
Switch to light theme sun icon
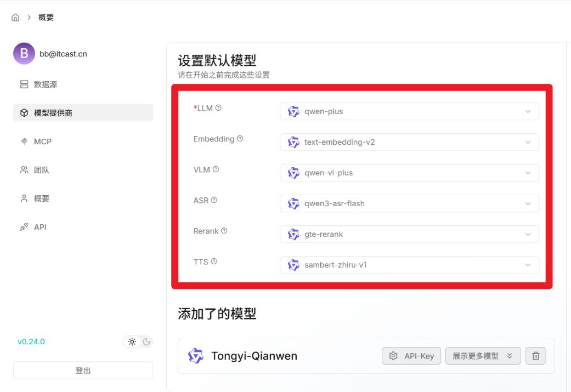coord(132,342)
